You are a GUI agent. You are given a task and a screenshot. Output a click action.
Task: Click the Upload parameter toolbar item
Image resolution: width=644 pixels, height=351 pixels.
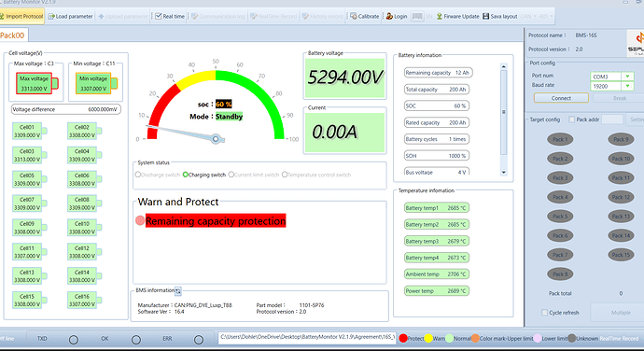[123, 17]
